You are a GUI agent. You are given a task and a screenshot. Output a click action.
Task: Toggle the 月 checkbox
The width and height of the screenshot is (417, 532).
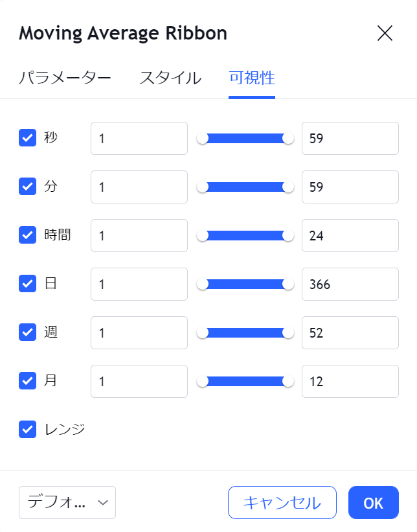pos(28,381)
